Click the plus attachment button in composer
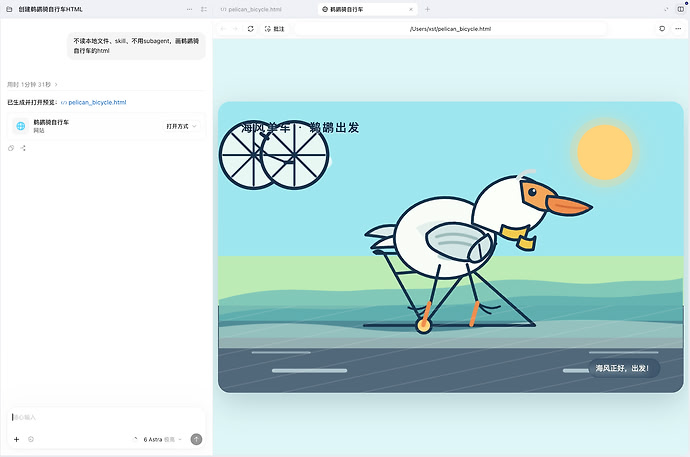 (x=16, y=439)
